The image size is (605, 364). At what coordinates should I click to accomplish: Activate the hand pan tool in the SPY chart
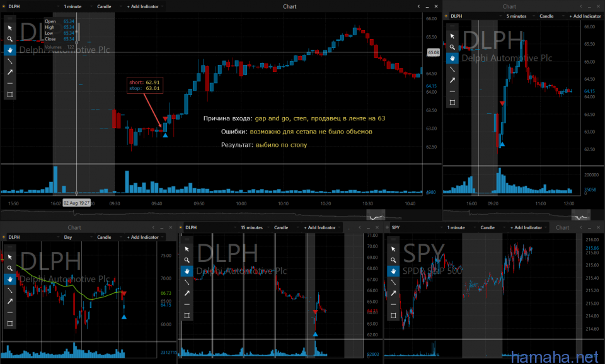tap(393, 271)
